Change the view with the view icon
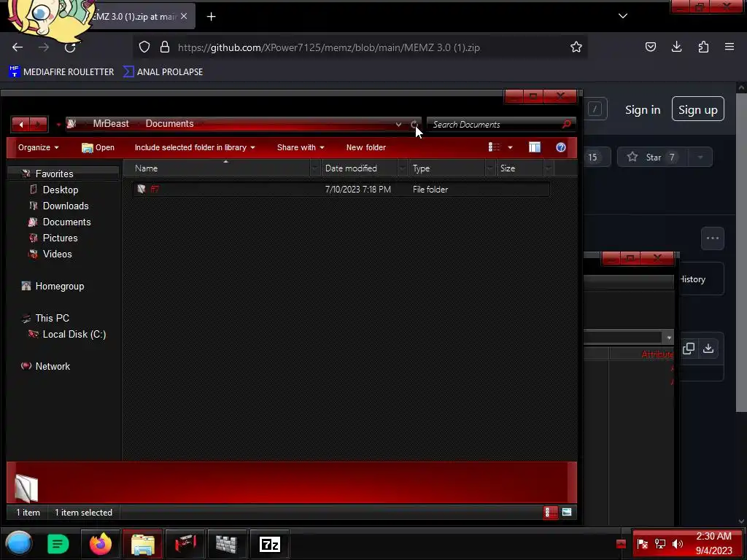This screenshot has width=747, height=560. [494, 147]
